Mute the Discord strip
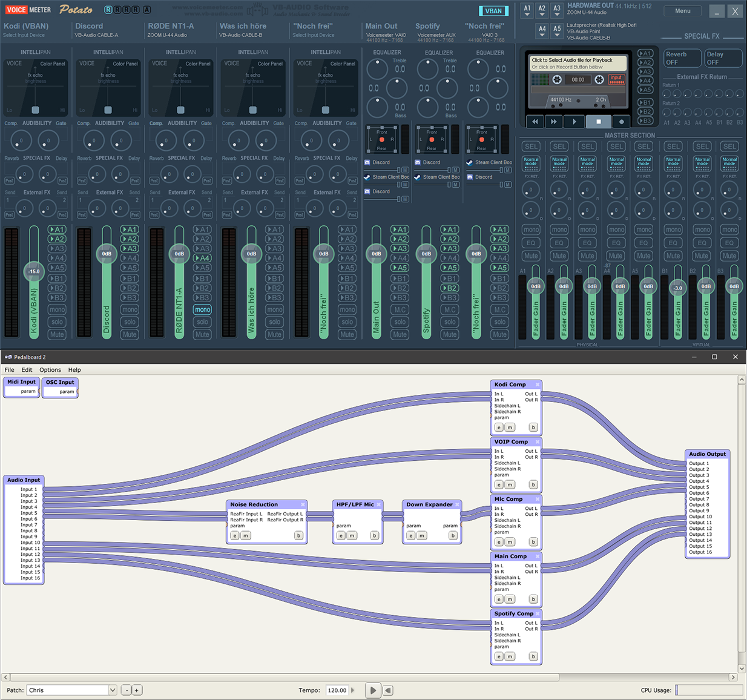The height and width of the screenshot is (700, 747). [130, 334]
